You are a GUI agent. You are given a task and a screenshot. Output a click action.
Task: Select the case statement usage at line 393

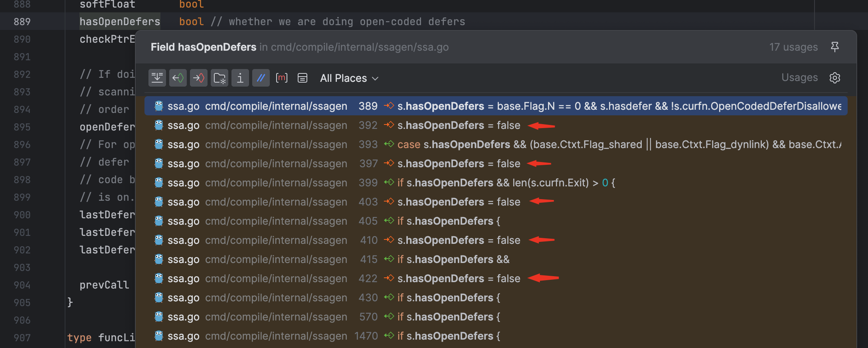pos(496,144)
